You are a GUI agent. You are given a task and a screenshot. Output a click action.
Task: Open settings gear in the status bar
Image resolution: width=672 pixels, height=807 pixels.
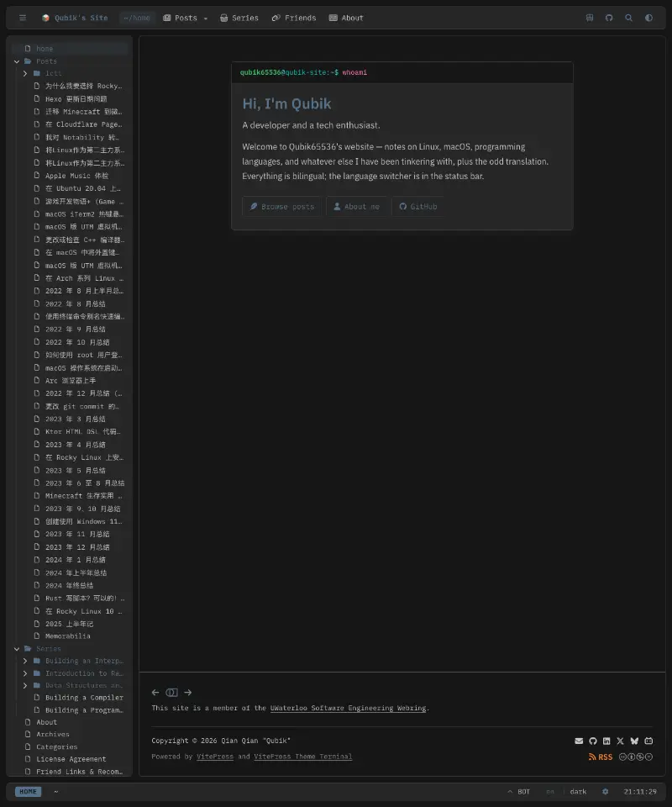605,792
